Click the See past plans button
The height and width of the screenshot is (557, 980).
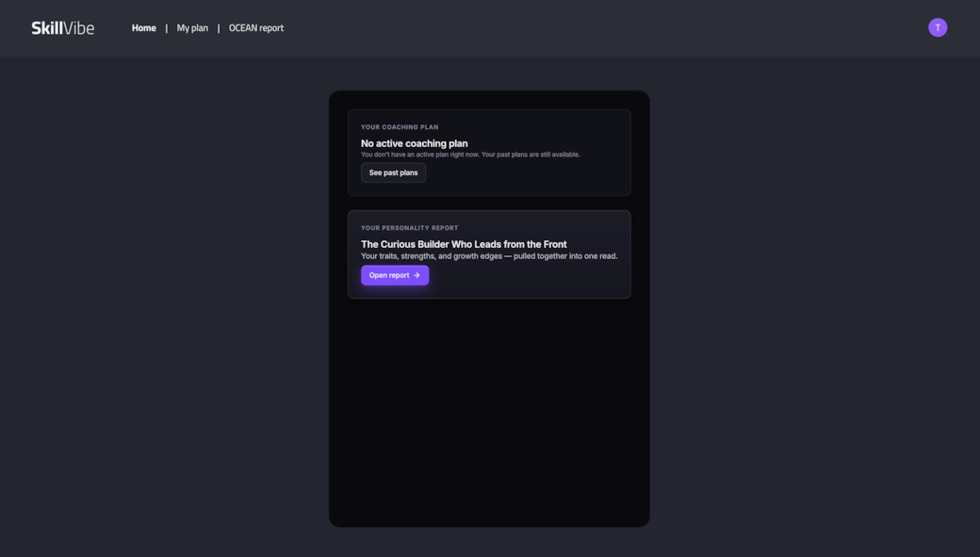click(393, 172)
